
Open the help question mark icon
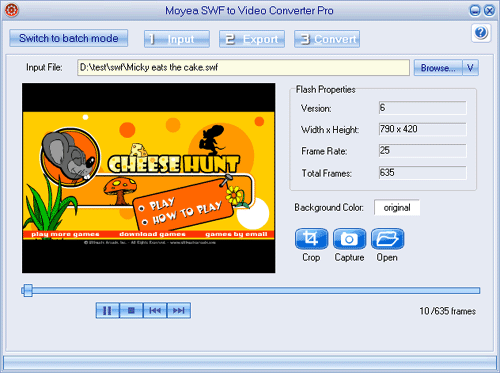[481, 33]
